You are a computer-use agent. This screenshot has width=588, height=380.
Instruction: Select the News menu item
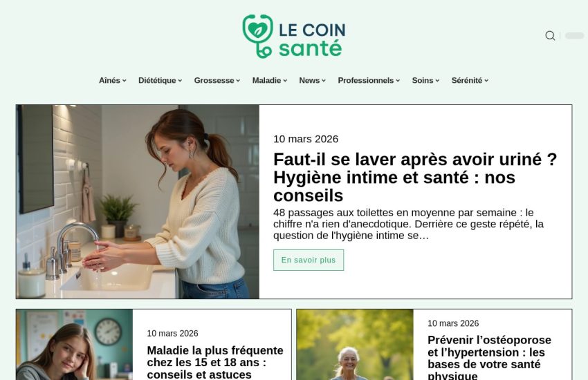(313, 81)
